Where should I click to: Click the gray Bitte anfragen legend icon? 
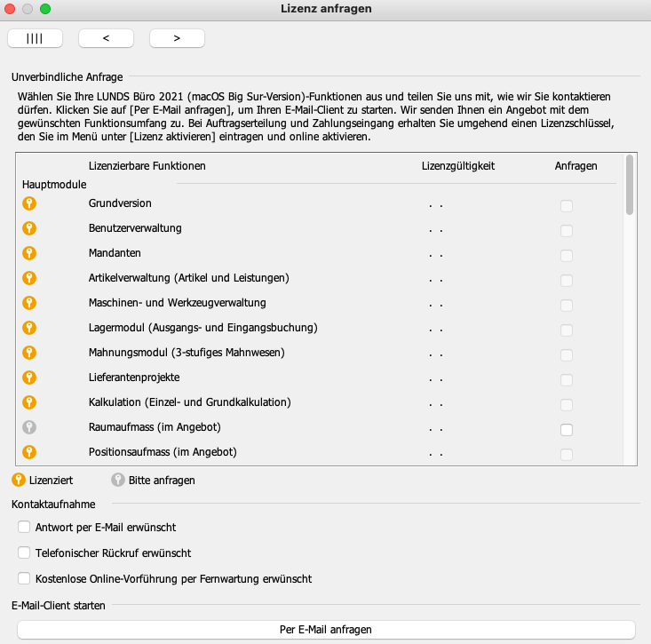(x=118, y=480)
